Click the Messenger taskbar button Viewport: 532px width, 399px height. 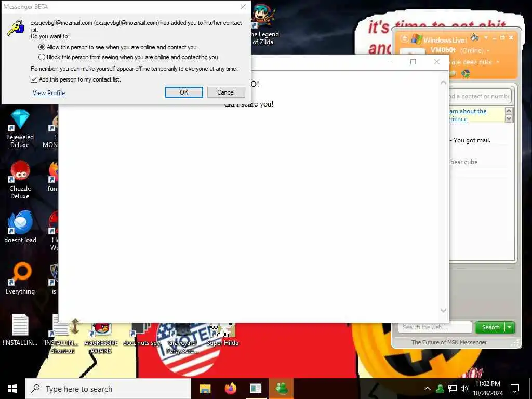click(x=282, y=389)
